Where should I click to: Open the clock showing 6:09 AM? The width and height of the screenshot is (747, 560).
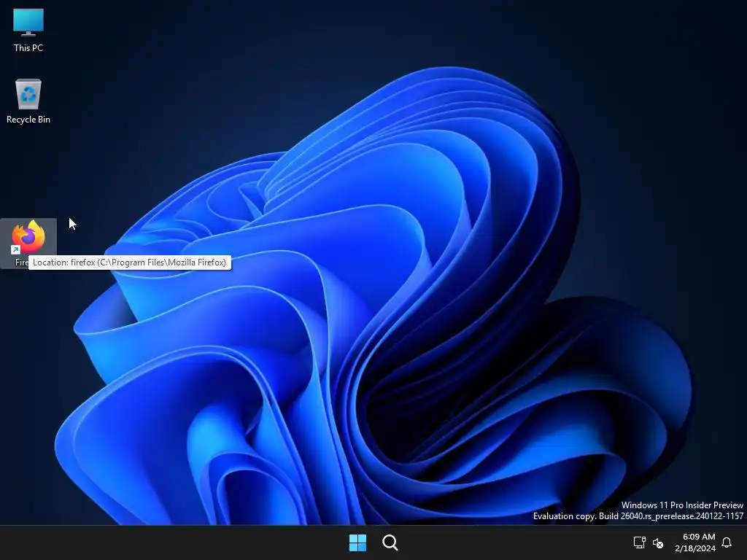695,542
